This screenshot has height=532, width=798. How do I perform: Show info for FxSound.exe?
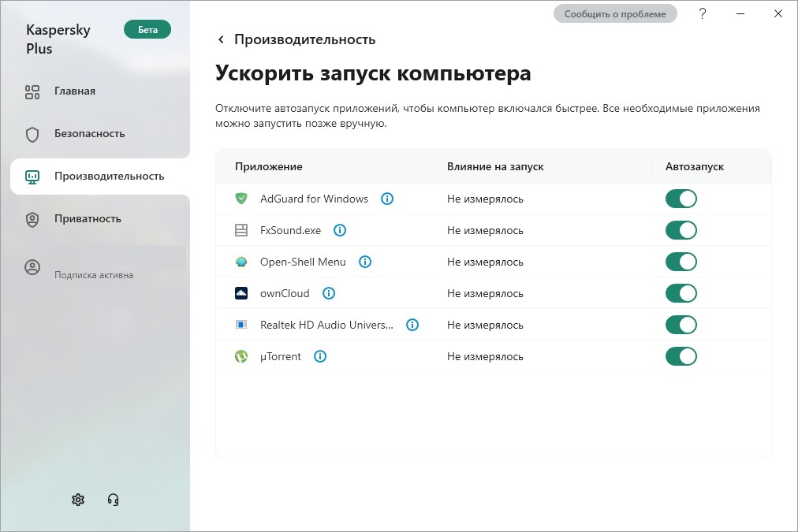[340, 230]
